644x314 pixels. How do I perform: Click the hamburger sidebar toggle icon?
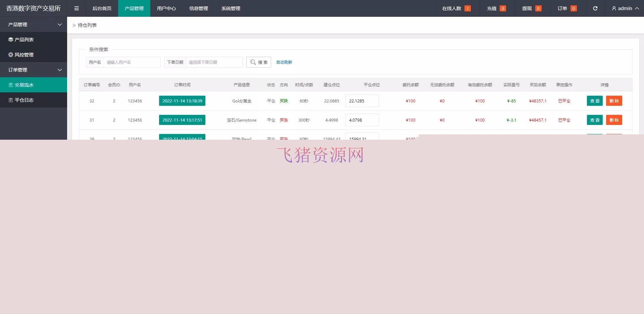coord(76,8)
